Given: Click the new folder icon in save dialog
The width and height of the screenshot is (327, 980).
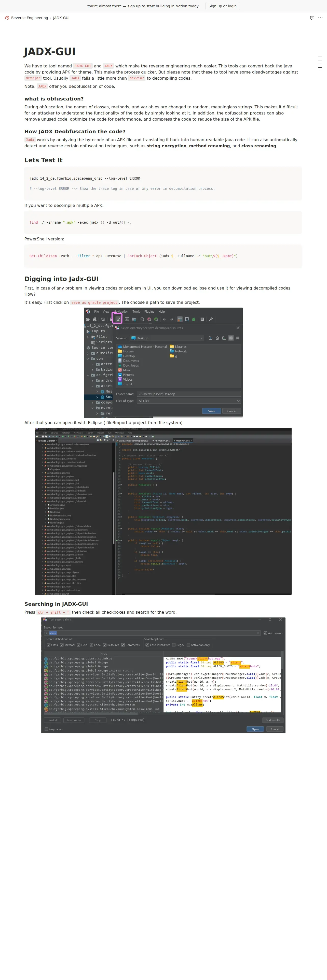Looking at the screenshot, I should tap(224, 338).
